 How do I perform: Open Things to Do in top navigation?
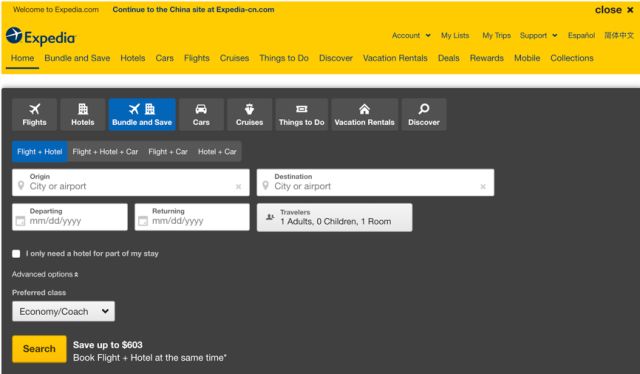click(284, 58)
